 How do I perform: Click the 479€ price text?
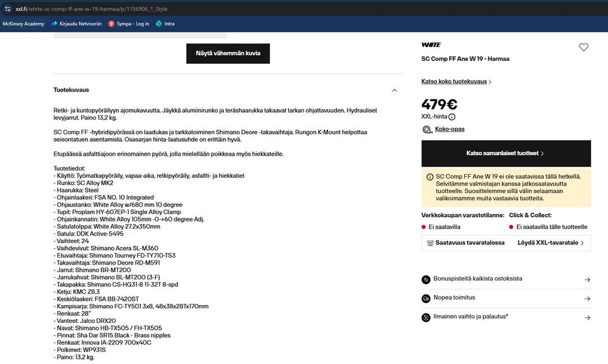click(440, 104)
